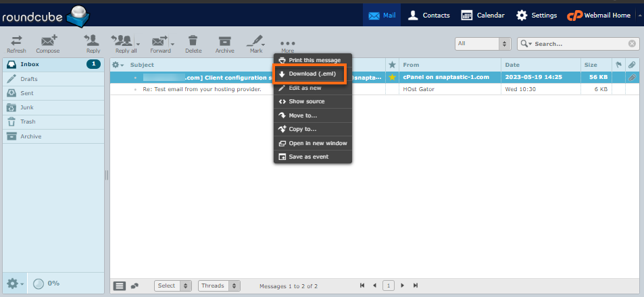Toggle star on the cPanel message
Image resolution: width=644 pixels, height=297 pixels.
click(x=392, y=77)
